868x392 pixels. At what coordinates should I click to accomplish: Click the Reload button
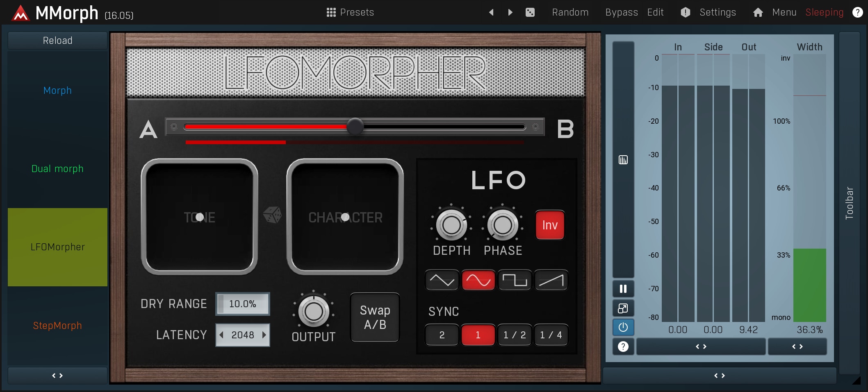57,41
